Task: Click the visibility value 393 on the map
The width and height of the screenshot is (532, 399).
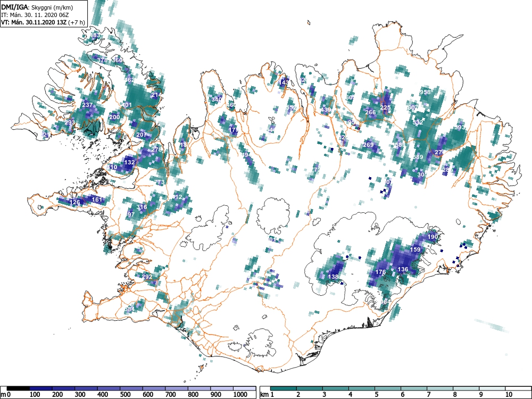Action: pos(460,127)
